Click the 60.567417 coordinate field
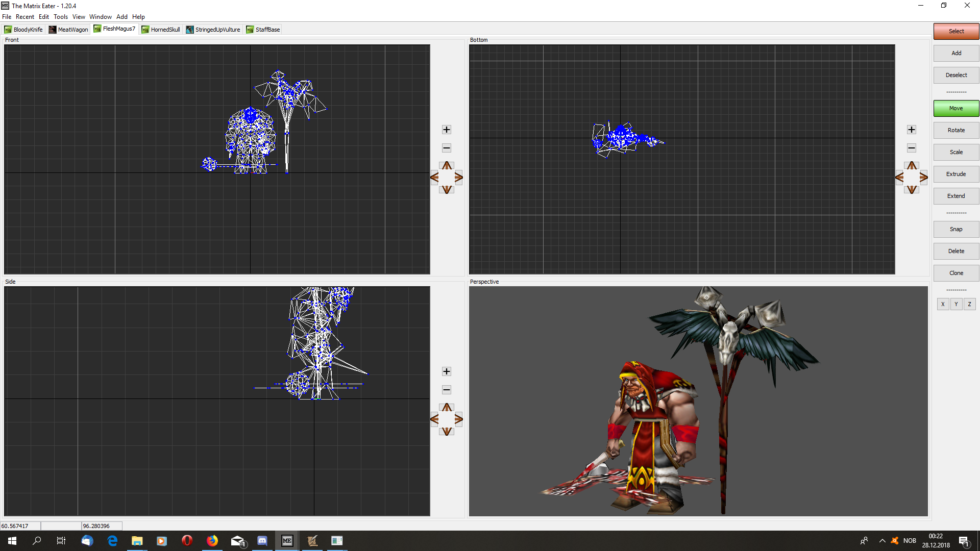980x551 pixels. click(x=20, y=526)
